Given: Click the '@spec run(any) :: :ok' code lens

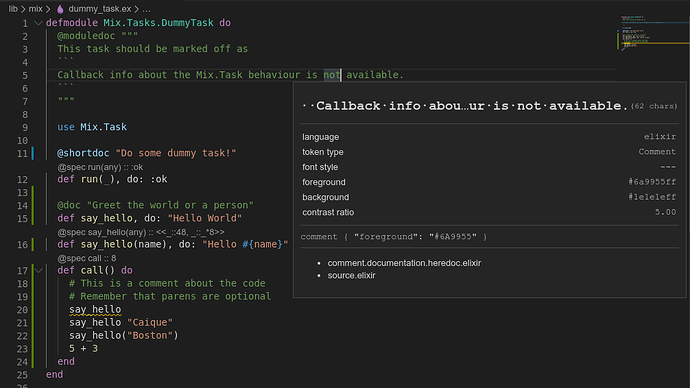Looking at the screenshot, I should coord(100,167).
